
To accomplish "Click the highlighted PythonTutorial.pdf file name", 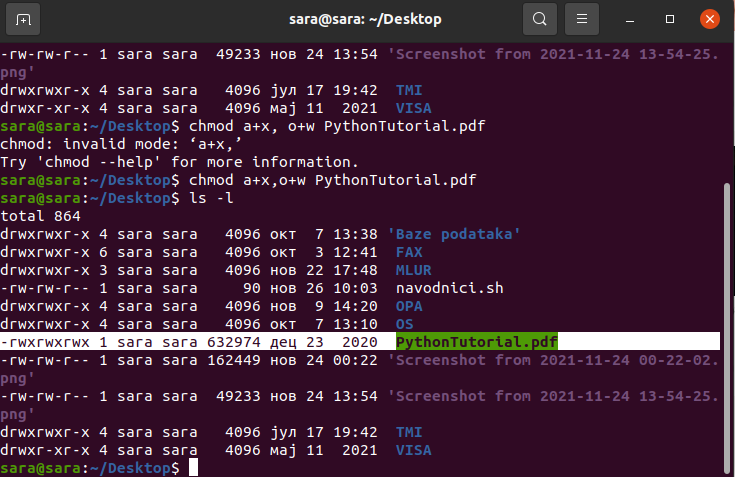I will (477, 342).
